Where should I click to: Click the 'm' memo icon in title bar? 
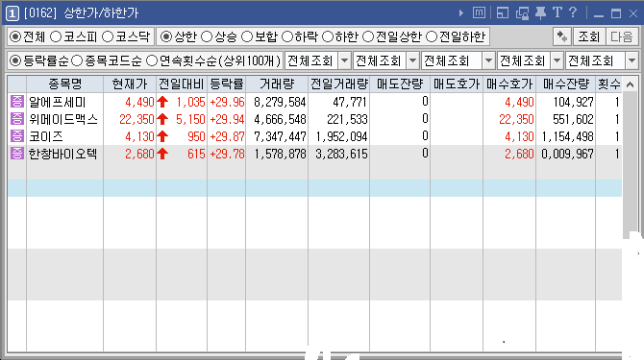tap(479, 12)
